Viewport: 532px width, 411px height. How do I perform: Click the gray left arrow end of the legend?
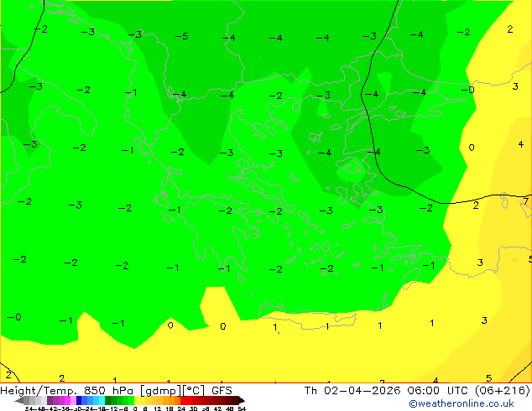tap(19, 400)
